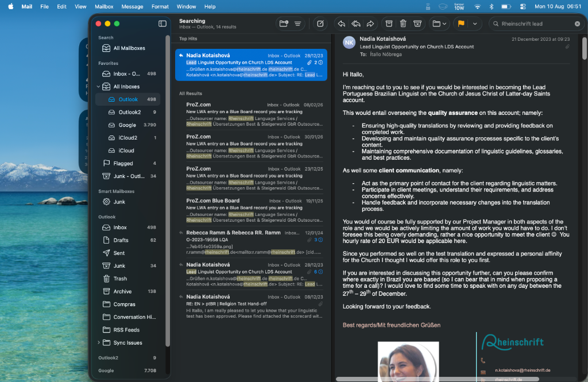Viewport: 588px width, 382px height.
Task: Reply to the selected email
Action: (341, 24)
